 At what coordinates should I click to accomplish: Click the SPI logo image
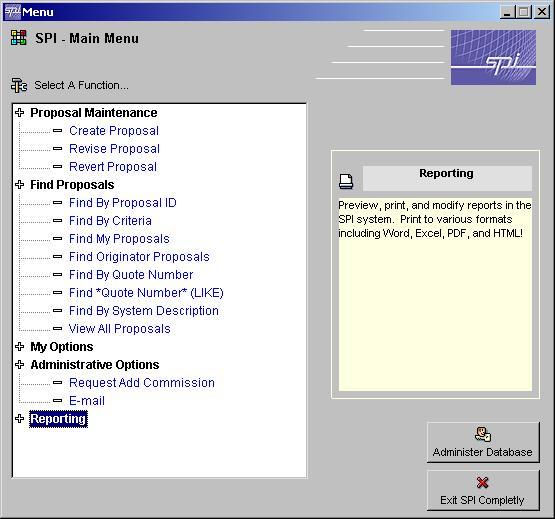[x=493, y=57]
